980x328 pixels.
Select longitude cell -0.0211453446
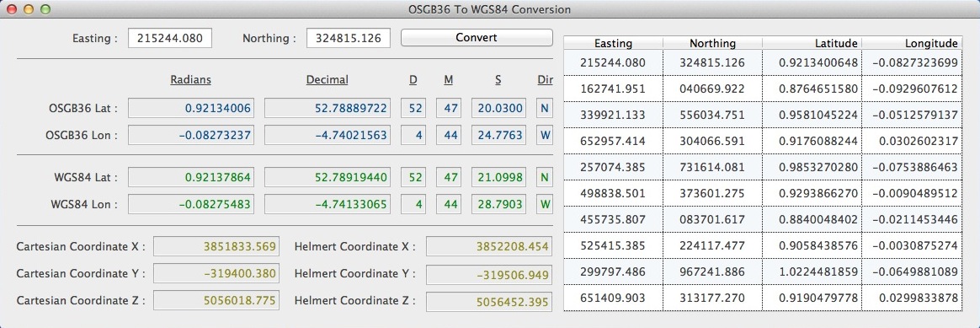911,220
